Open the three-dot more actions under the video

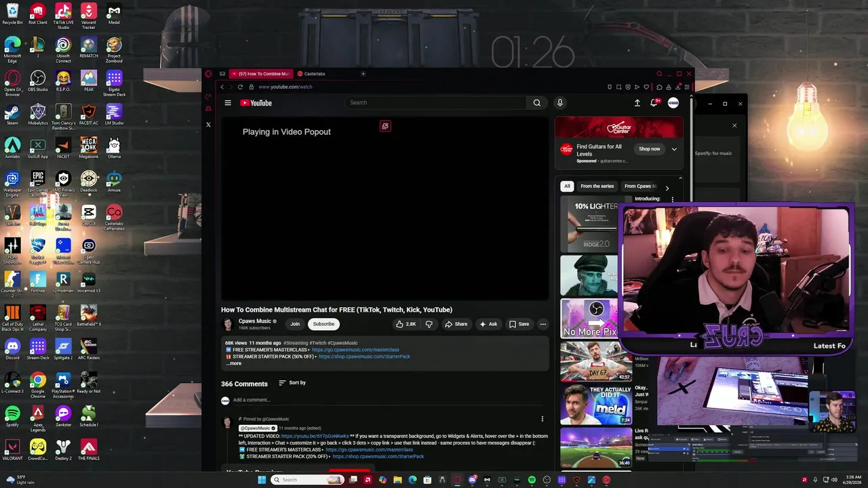pos(542,324)
